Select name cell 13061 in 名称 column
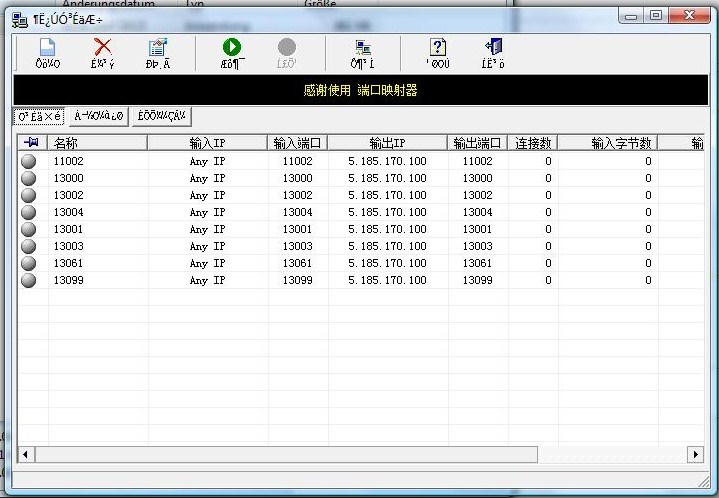 pyautogui.click(x=69, y=263)
